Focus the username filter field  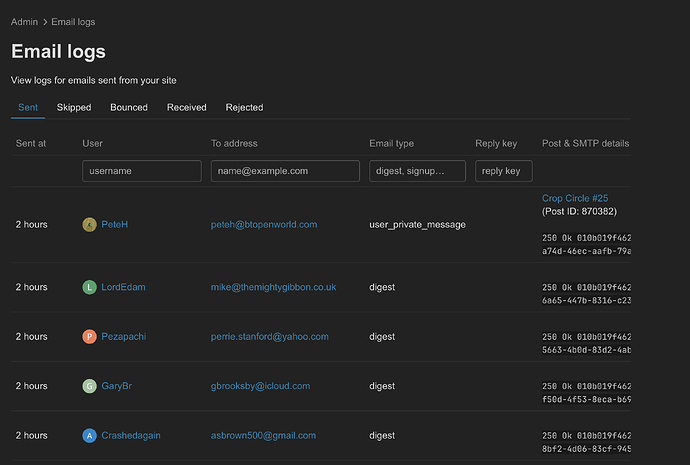142,171
